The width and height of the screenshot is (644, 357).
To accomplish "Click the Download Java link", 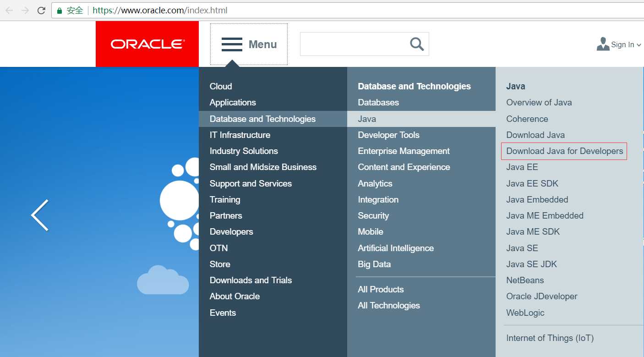I will tap(535, 135).
